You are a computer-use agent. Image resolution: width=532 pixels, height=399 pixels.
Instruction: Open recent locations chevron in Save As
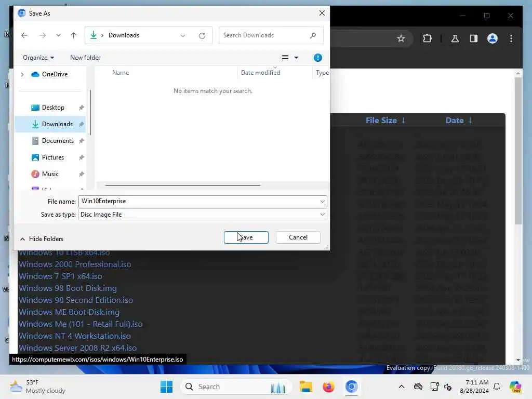point(58,35)
